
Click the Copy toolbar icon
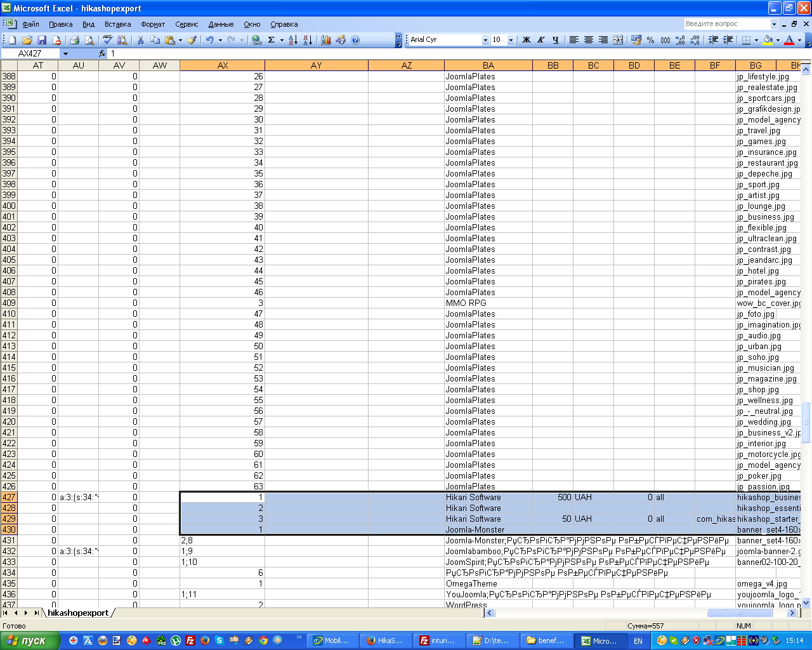(155, 40)
